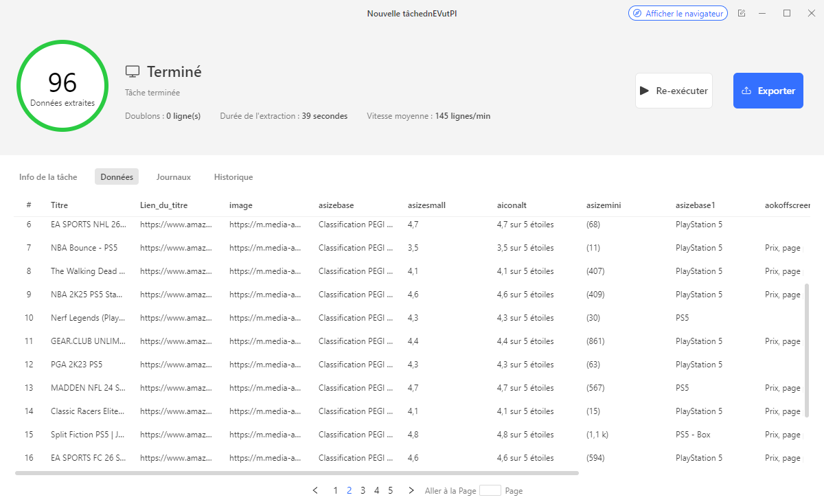The width and height of the screenshot is (824, 504).
Task: Go to the previous page arrow
Action: point(315,490)
